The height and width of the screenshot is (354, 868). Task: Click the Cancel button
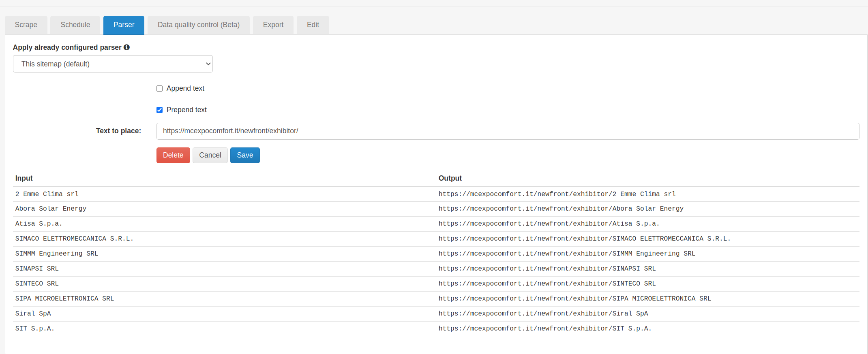[x=210, y=156]
